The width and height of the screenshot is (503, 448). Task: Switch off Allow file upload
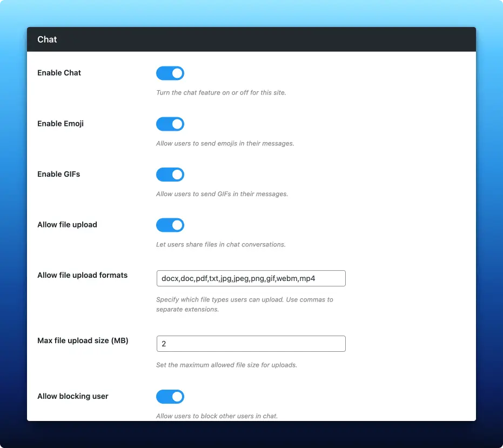pos(170,225)
